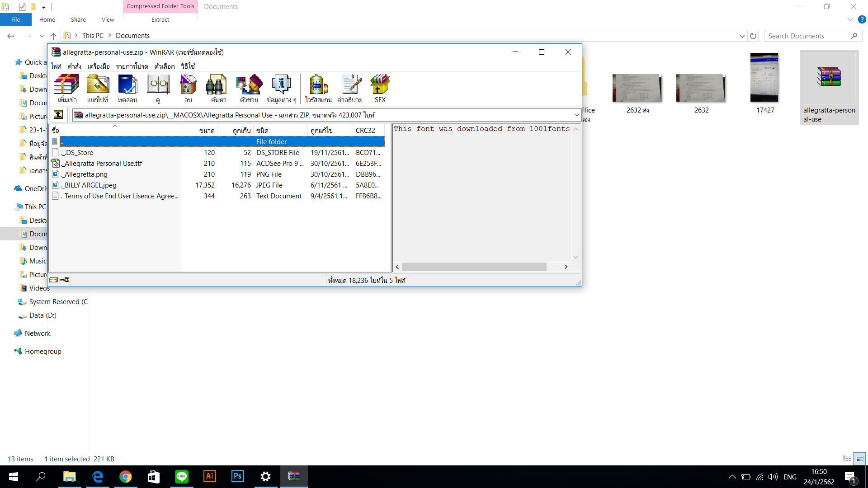
Task: Click the Wizard (ตัวช่วย) toolbar icon
Action: 249,89
